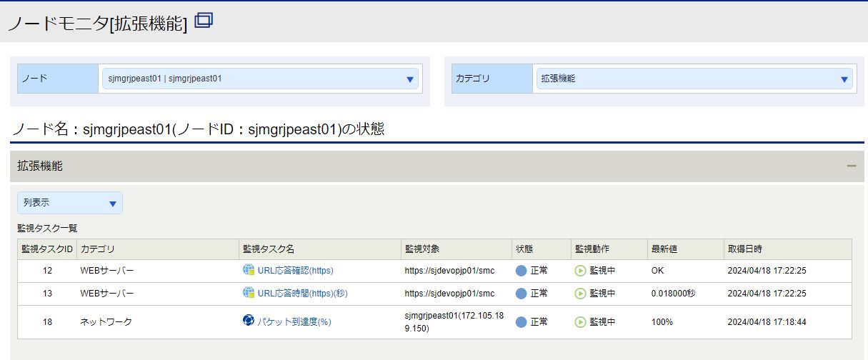Viewport: 868px width, 360px height.
Task: Sort by カテゴリ column header in table
Action: pyautogui.click(x=157, y=249)
